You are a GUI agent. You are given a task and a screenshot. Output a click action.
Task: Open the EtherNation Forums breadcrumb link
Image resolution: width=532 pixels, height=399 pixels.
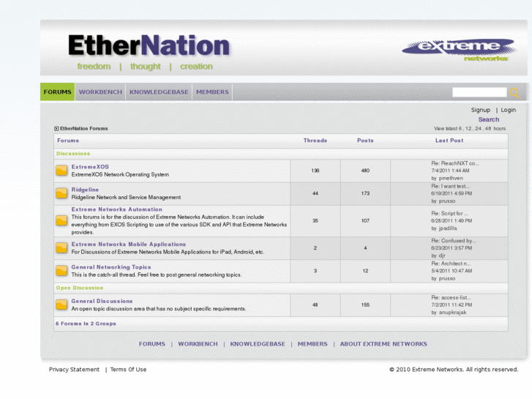coord(84,129)
